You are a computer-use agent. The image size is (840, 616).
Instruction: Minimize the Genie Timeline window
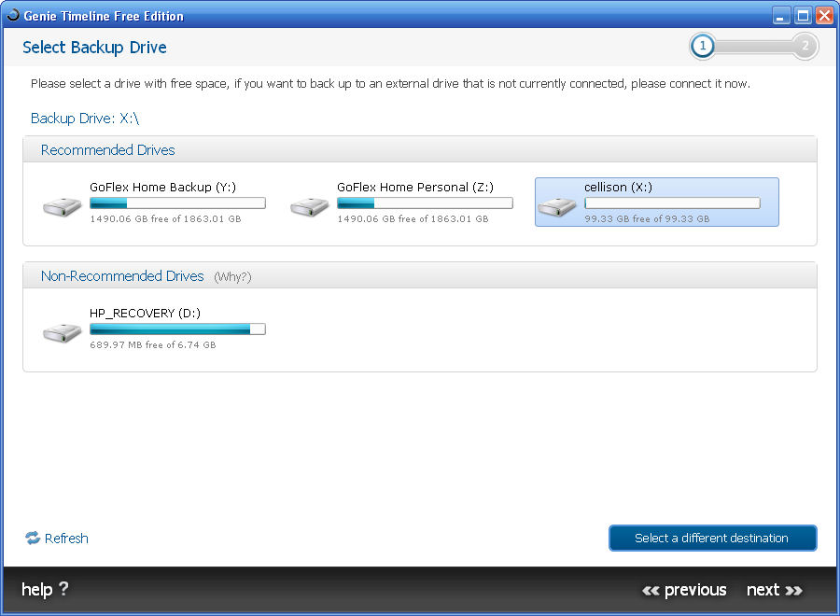click(x=781, y=16)
